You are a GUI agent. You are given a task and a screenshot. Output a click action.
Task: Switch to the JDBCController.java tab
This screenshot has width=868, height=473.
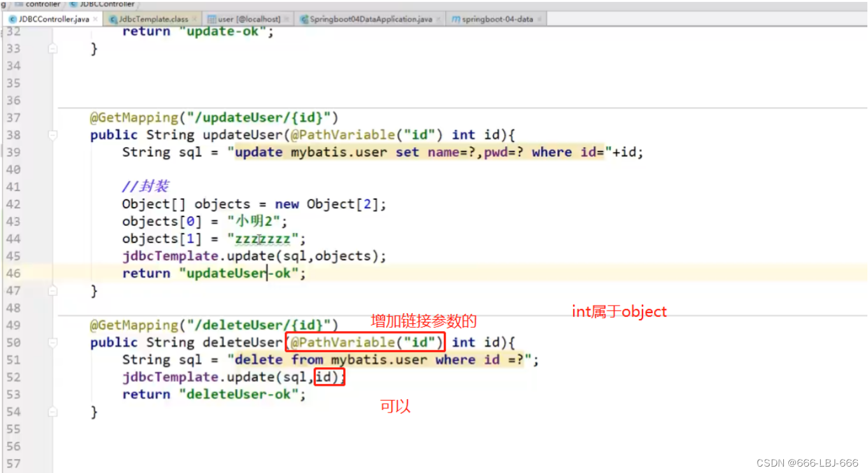click(53, 19)
